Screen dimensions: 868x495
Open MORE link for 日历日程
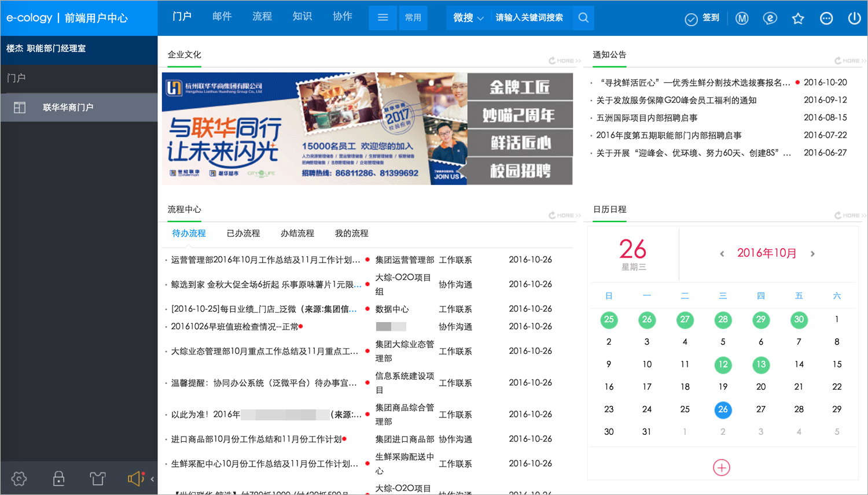pyautogui.click(x=850, y=216)
